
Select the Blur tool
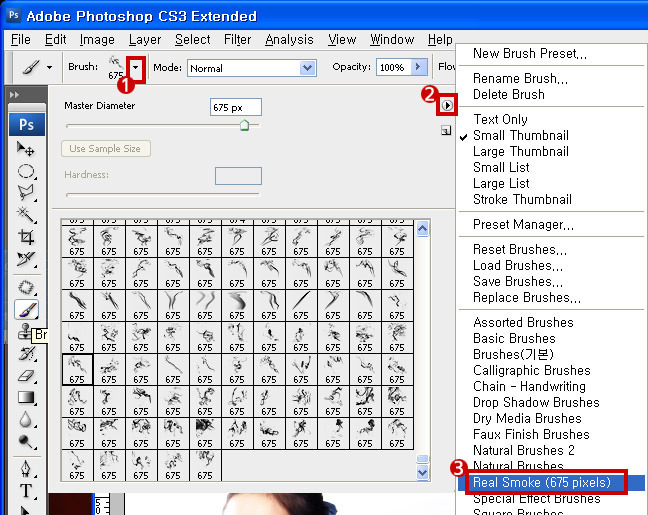pyautogui.click(x=26, y=420)
